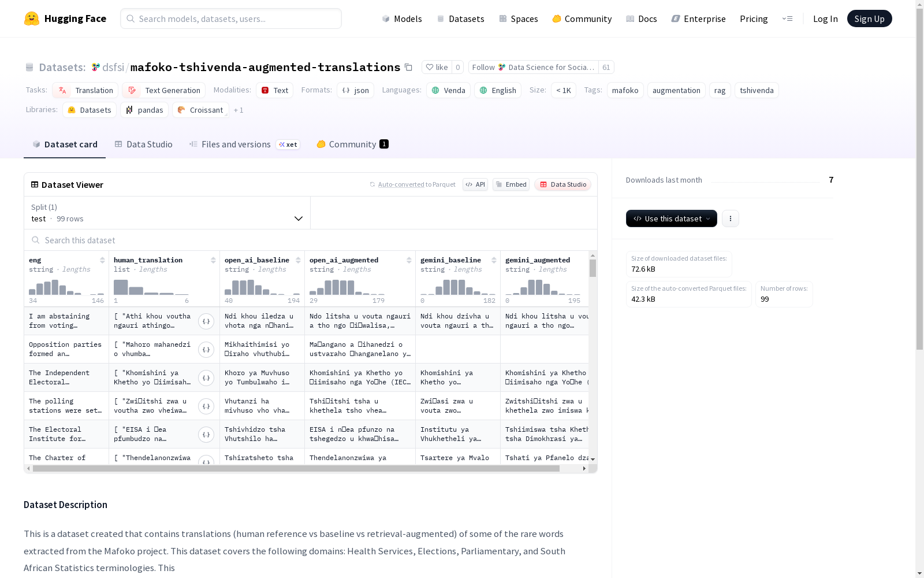Click the API button in Dataset Viewer
Viewport: 924px width, 578px height.
click(475, 184)
